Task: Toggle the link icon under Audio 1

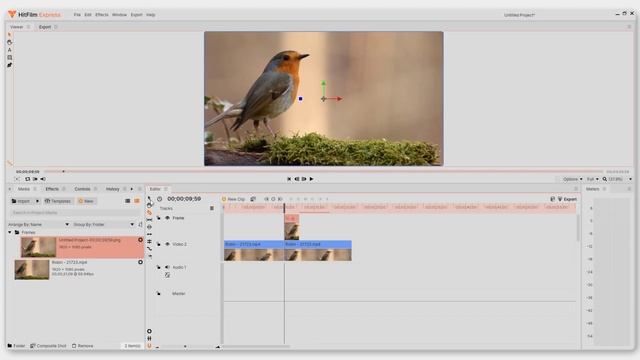Action: coord(167,275)
